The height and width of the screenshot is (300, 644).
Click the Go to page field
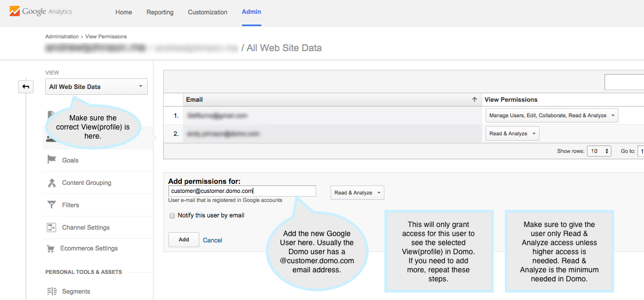coord(640,151)
